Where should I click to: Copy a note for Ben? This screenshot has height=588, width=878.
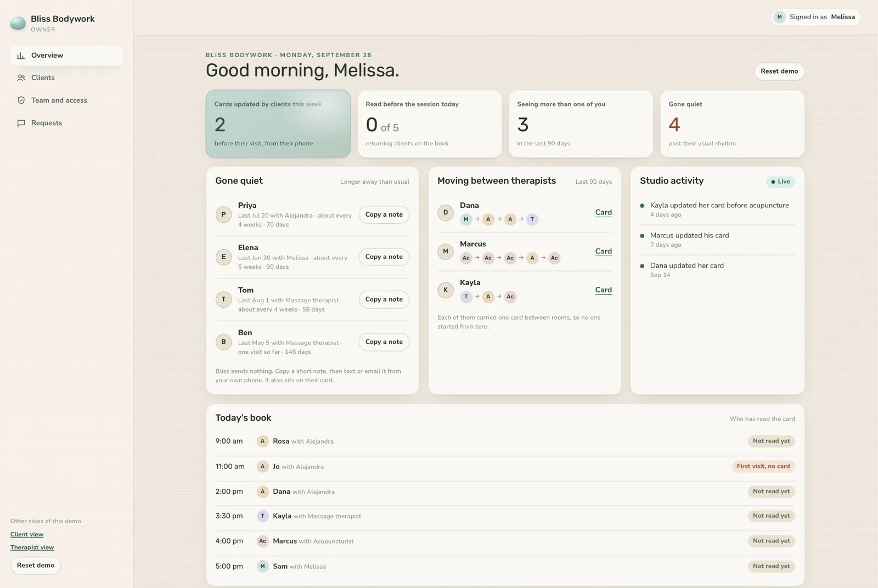coord(384,342)
